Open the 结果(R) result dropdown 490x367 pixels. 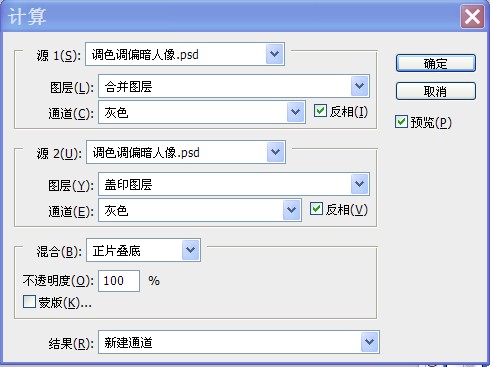click(x=239, y=342)
